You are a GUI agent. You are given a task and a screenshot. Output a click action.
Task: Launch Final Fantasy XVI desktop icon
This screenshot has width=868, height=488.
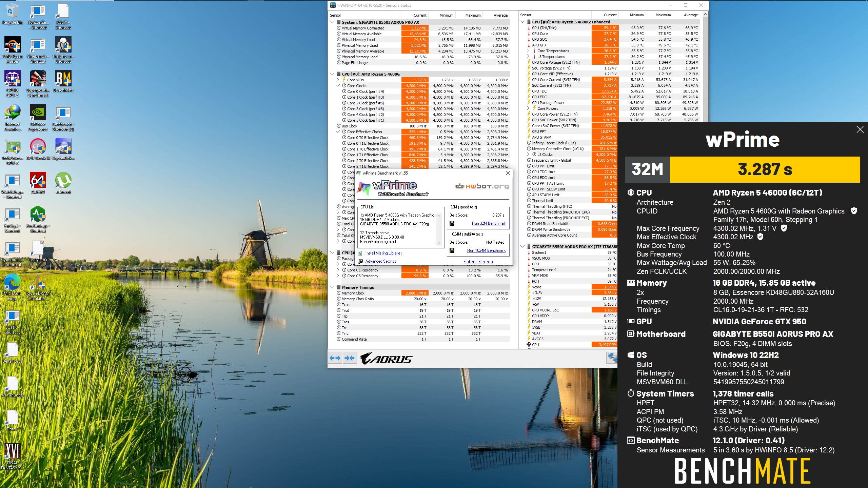pos(13,456)
